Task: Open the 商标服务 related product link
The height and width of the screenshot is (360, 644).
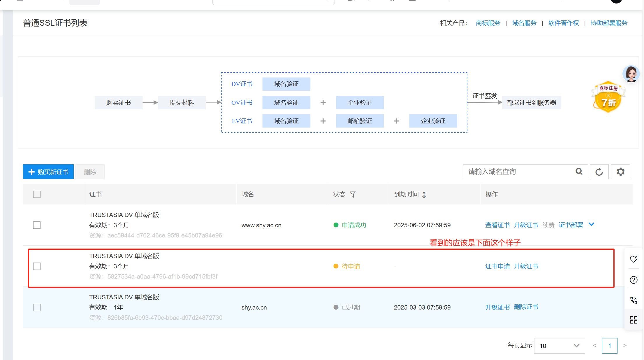Action: click(488, 23)
